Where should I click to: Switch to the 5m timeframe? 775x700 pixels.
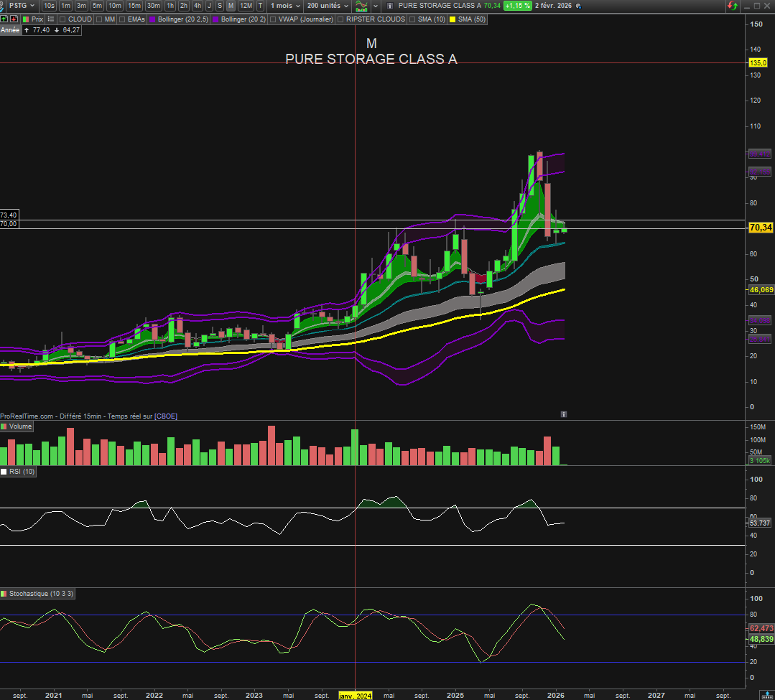coord(97,6)
